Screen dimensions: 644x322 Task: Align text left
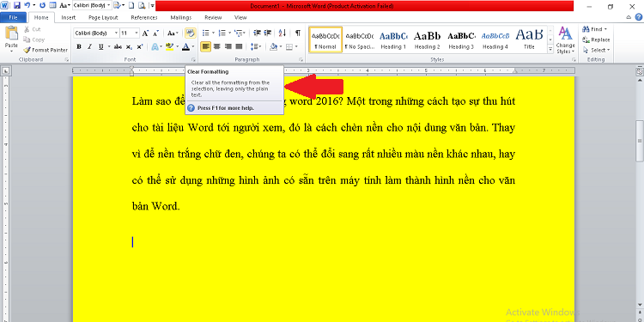(x=206, y=47)
